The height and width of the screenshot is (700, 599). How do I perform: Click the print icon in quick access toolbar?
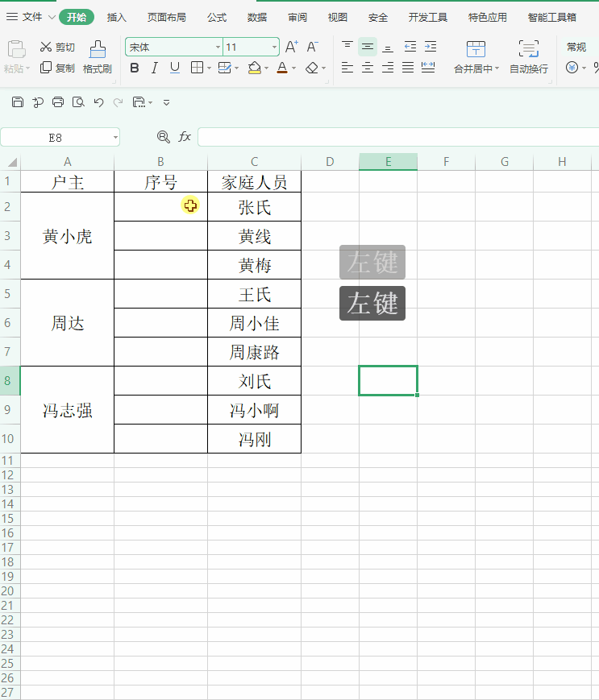tap(58, 102)
